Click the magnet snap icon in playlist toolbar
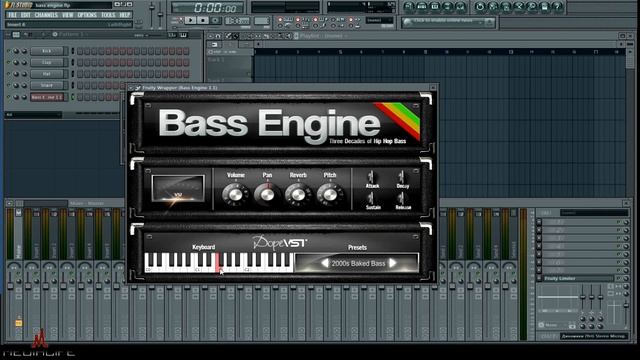Image resolution: width=640 pixels, height=360 pixels. pos(218,36)
